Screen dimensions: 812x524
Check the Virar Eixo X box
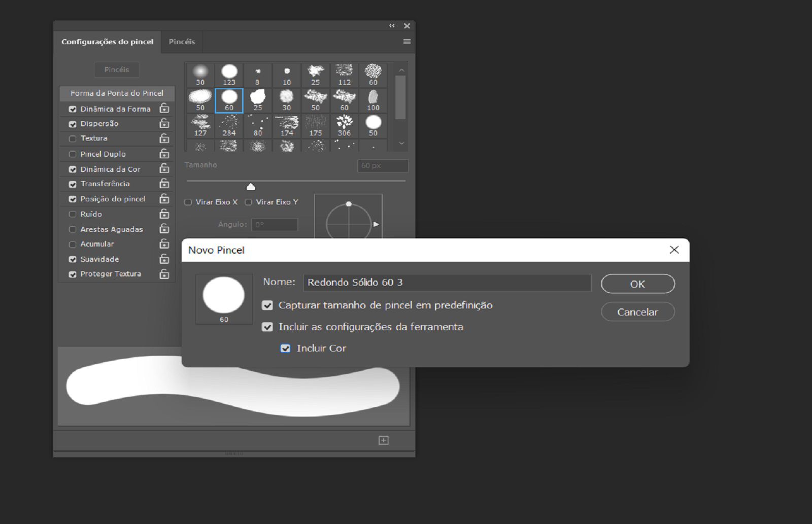[x=188, y=202]
